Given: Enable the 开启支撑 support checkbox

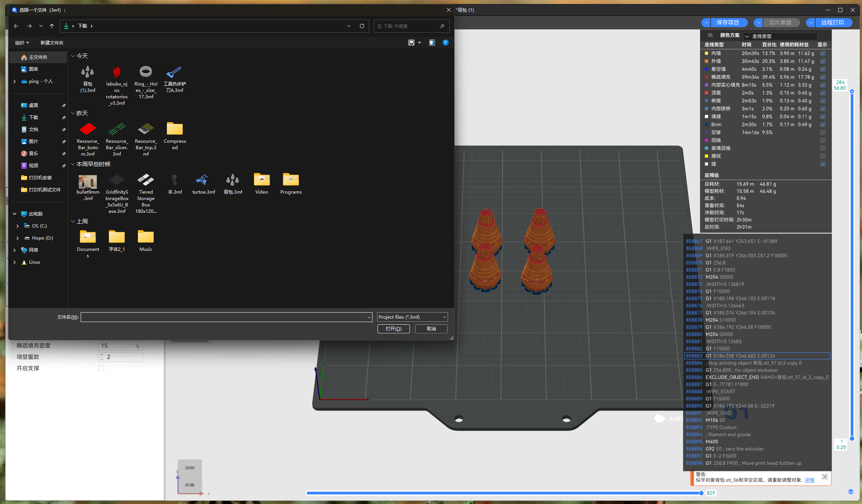Looking at the screenshot, I should coord(101,368).
